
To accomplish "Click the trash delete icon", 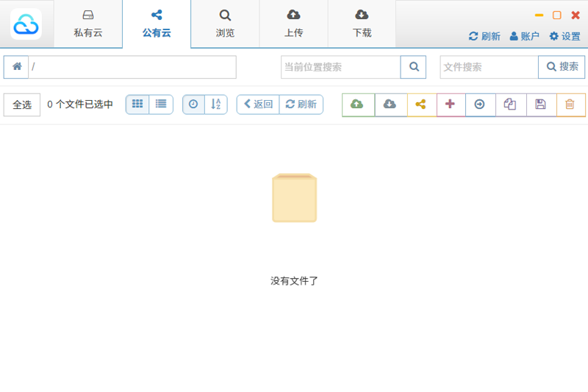I will (x=570, y=104).
